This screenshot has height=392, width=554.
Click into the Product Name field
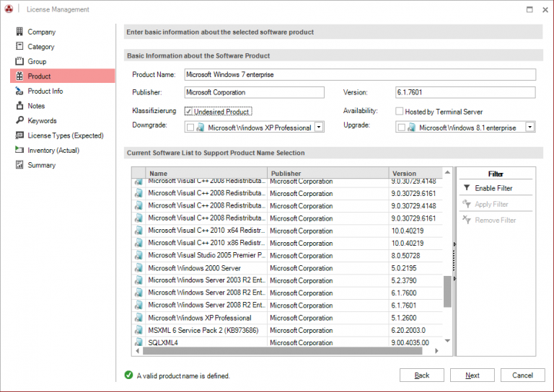[x=359, y=74]
